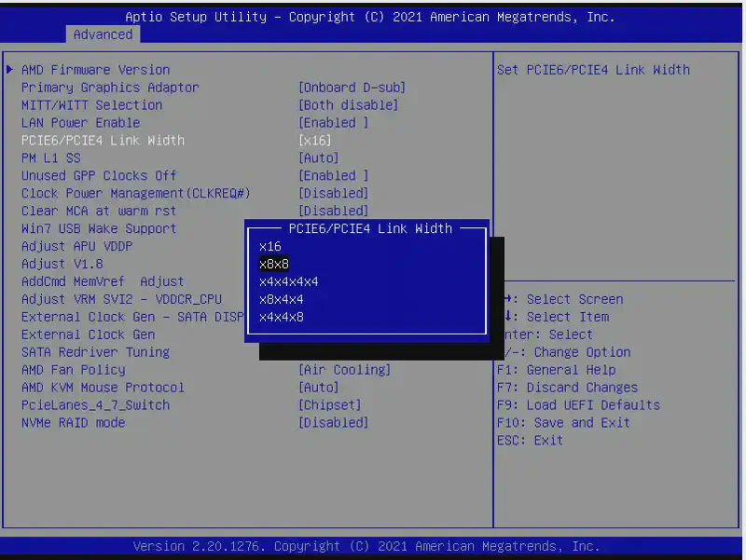Click the F10: Save and Exit hint
Image resolution: width=746 pixels, height=560 pixels.
click(x=563, y=423)
